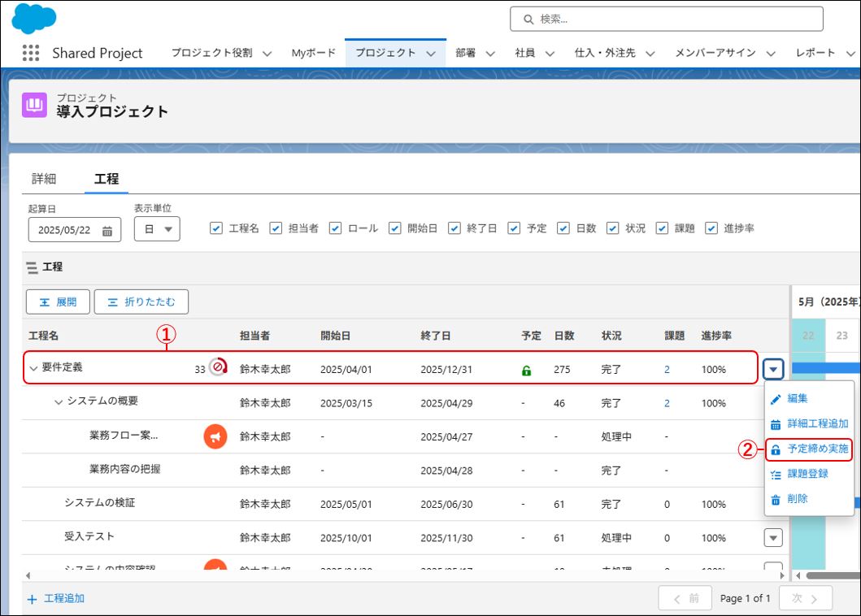Toggle the 予定 column checkbox
This screenshot has width=861, height=616.
pos(514,228)
